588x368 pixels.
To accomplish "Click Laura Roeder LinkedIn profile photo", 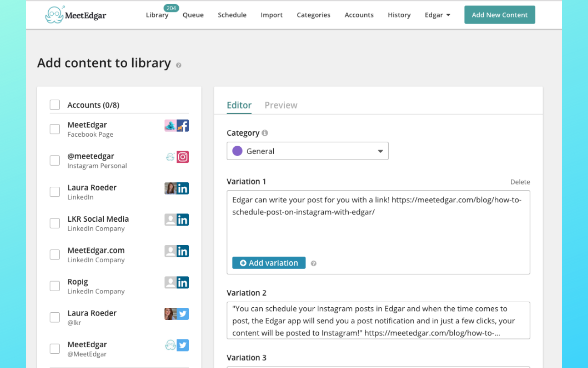I will [x=170, y=188].
